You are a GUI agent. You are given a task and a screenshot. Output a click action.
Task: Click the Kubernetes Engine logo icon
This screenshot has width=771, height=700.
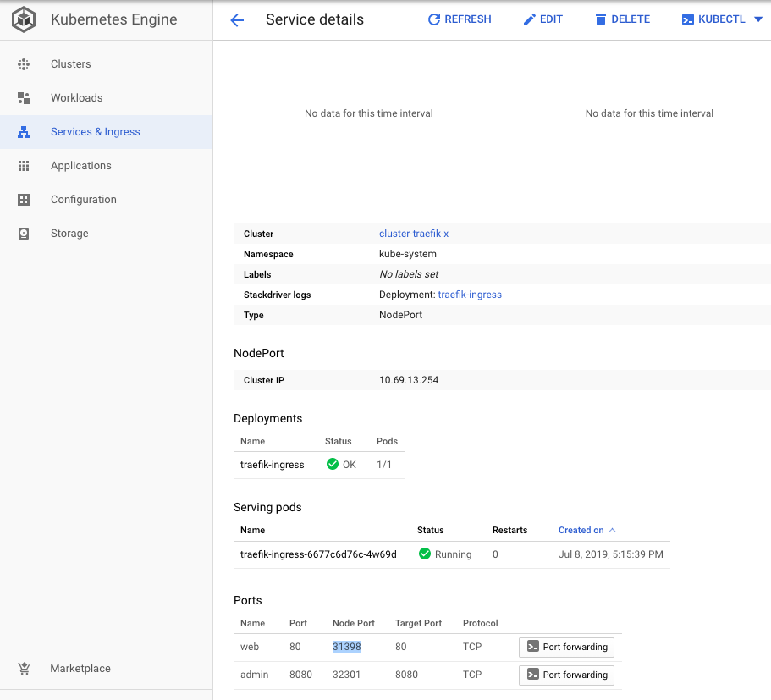pyautogui.click(x=24, y=19)
